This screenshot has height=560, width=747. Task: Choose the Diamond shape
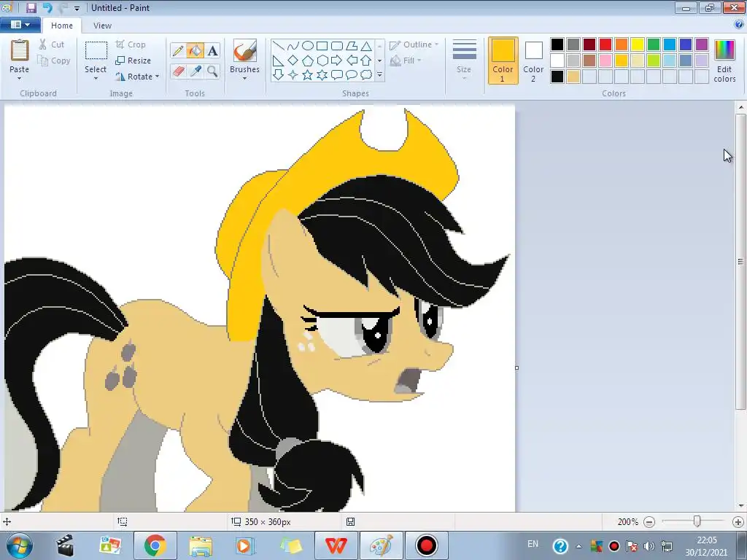click(x=293, y=61)
